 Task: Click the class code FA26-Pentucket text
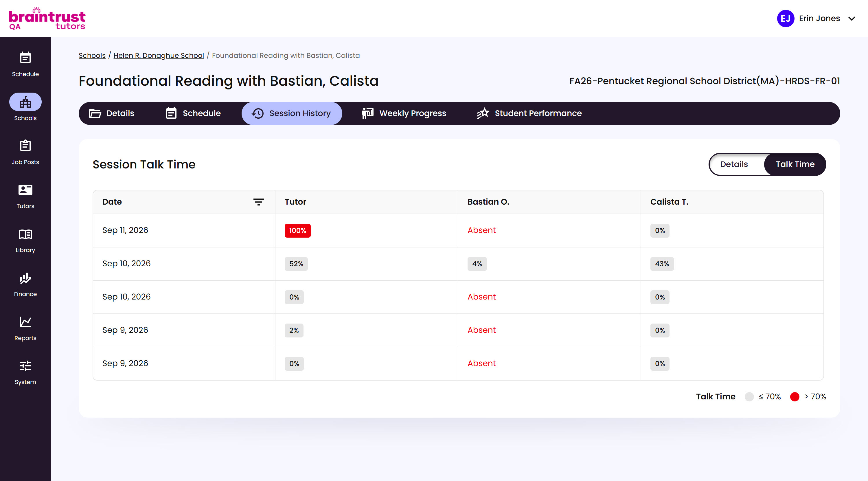coord(704,81)
